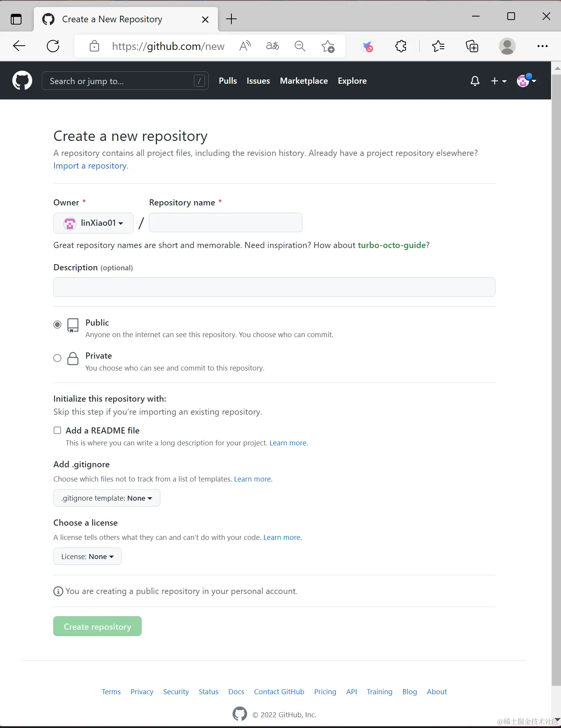The width and height of the screenshot is (561, 728).
Task: Open the linXiao01 owner dropdown
Action: (x=93, y=223)
